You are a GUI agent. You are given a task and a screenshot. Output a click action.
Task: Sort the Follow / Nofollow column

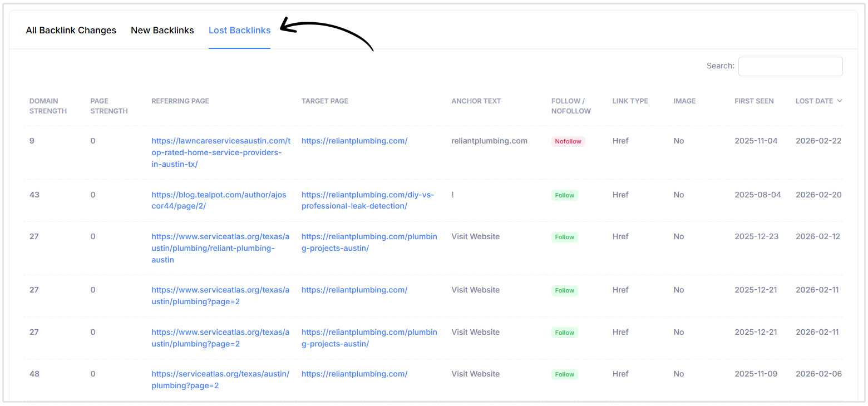click(571, 106)
